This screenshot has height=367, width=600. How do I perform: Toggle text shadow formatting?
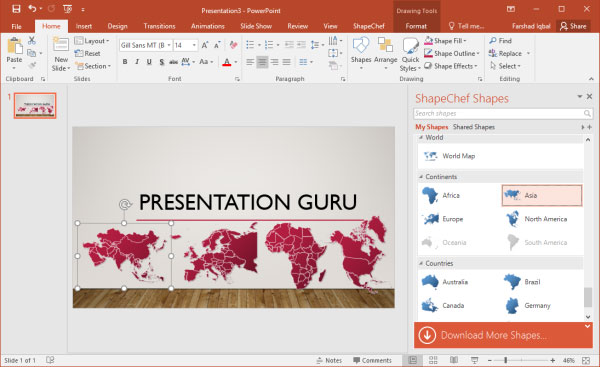point(161,62)
